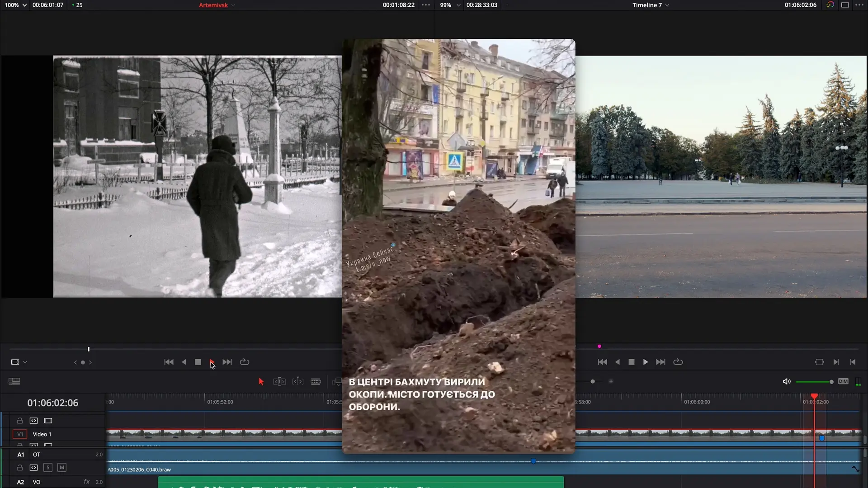Click the match frame icon

pyautogui.click(x=819, y=362)
